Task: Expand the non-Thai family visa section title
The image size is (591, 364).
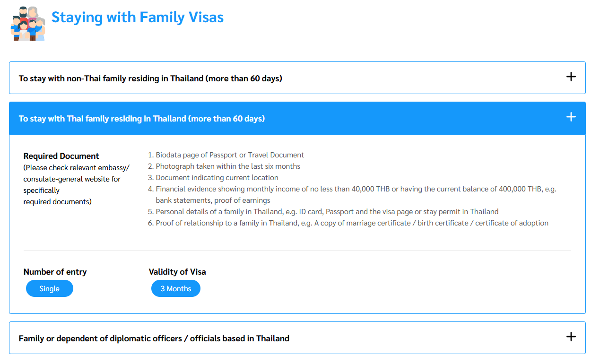Action: click(x=150, y=78)
